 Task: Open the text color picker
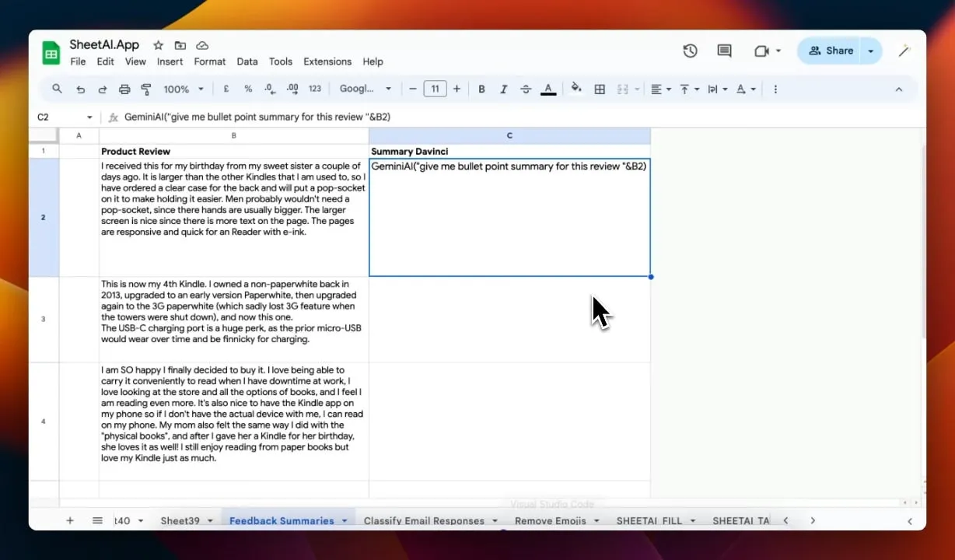(548, 89)
